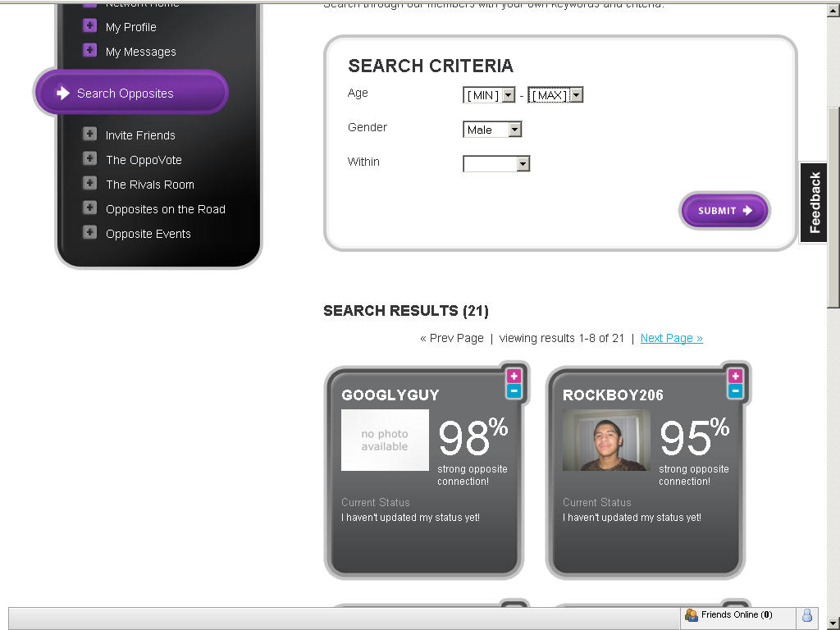Open My Messages in sidebar
This screenshot has width=840, height=630.
click(140, 52)
